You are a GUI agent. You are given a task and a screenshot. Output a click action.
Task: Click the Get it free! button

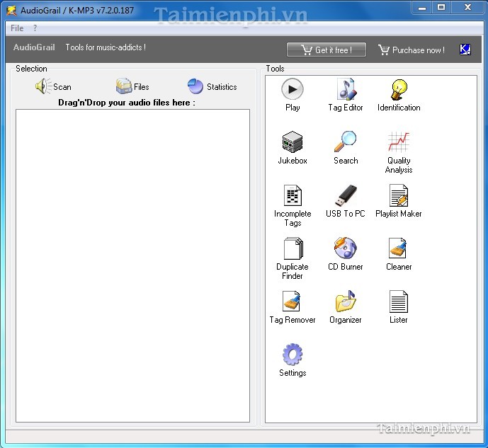coord(327,50)
